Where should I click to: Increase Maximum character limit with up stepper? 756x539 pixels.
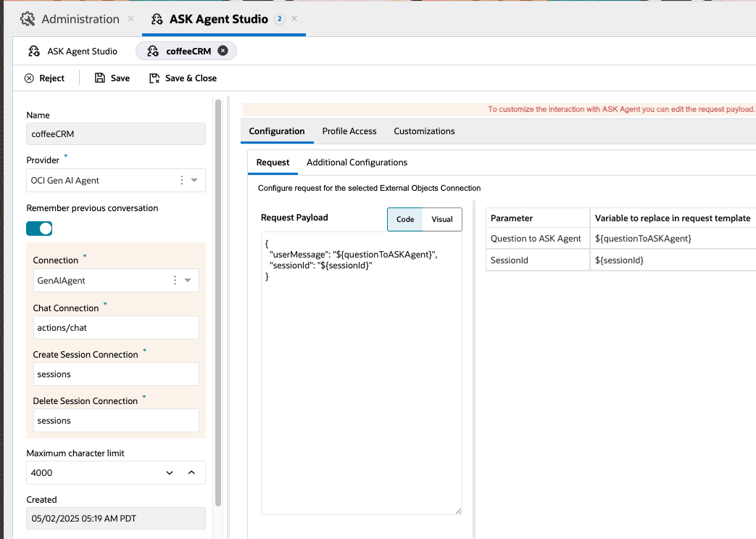[191, 472]
